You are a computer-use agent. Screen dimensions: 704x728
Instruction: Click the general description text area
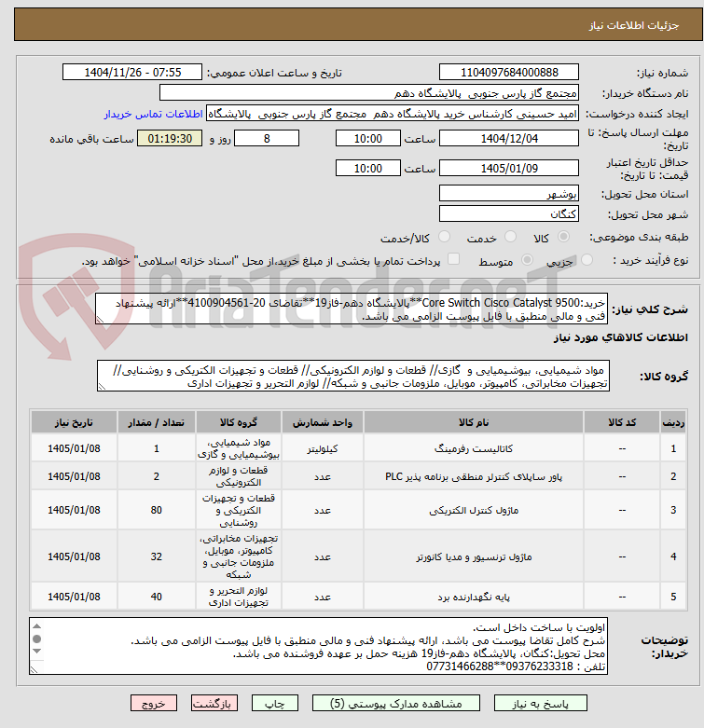(x=352, y=309)
